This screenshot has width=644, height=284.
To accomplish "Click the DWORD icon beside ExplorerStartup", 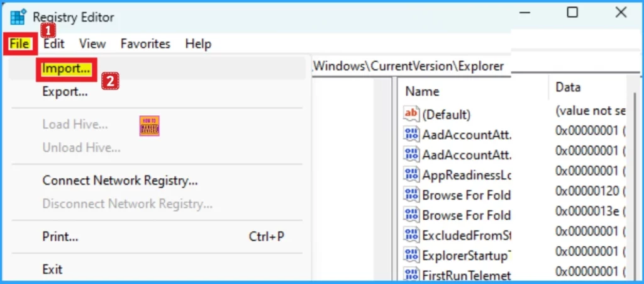I will 411,255.
